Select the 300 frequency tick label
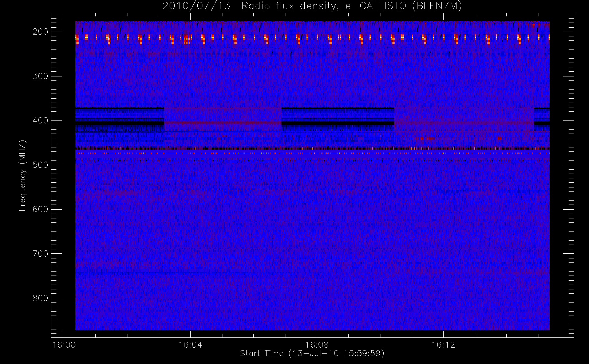Image resolution: width=589 pixels, height=364 pixels. tap(40, 76)
